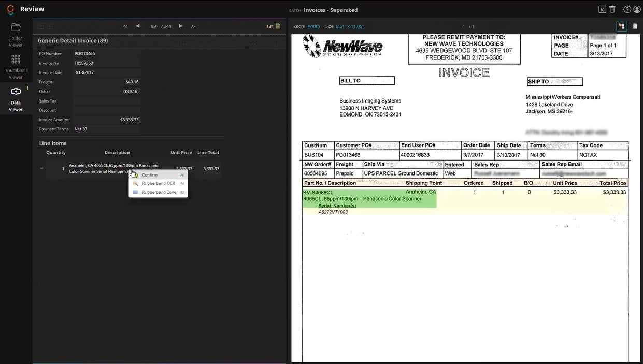Click the Width zoom link
The image size is (643, 364).
tap(313, 25)
